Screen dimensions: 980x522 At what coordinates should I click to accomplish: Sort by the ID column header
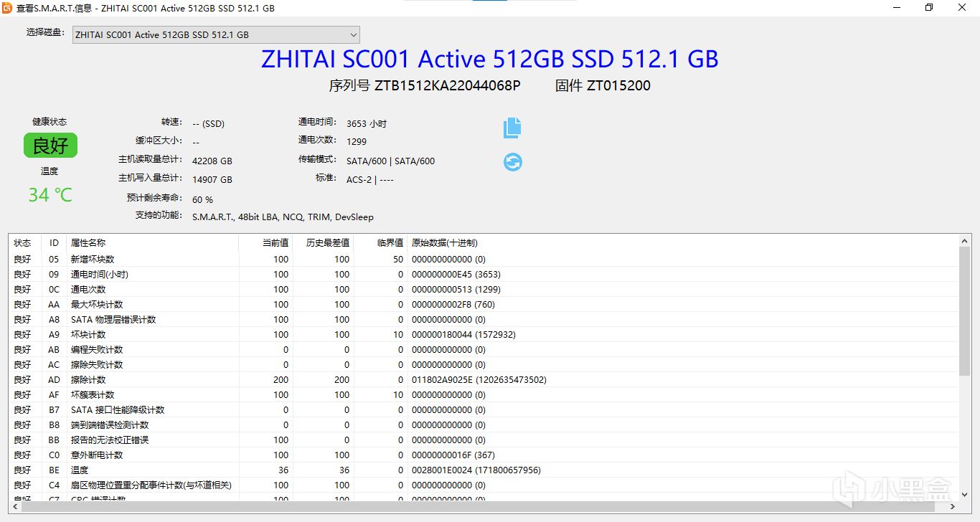coord(54,243)
